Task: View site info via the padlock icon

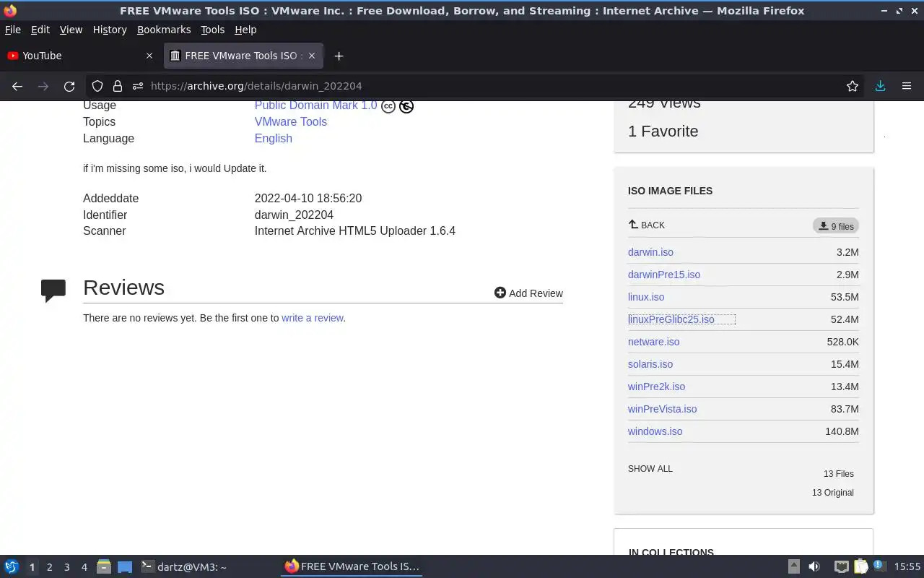Action: coord(118,86)
